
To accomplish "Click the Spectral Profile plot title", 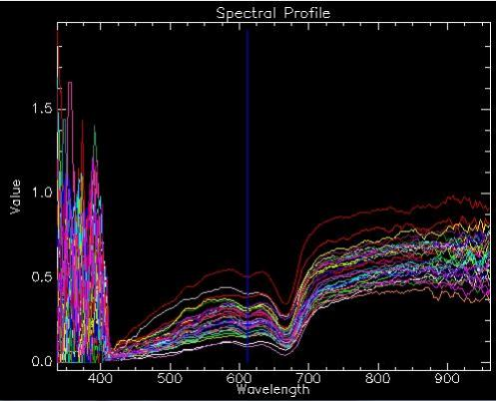I will pyautogui.click(x=273, y=13).
